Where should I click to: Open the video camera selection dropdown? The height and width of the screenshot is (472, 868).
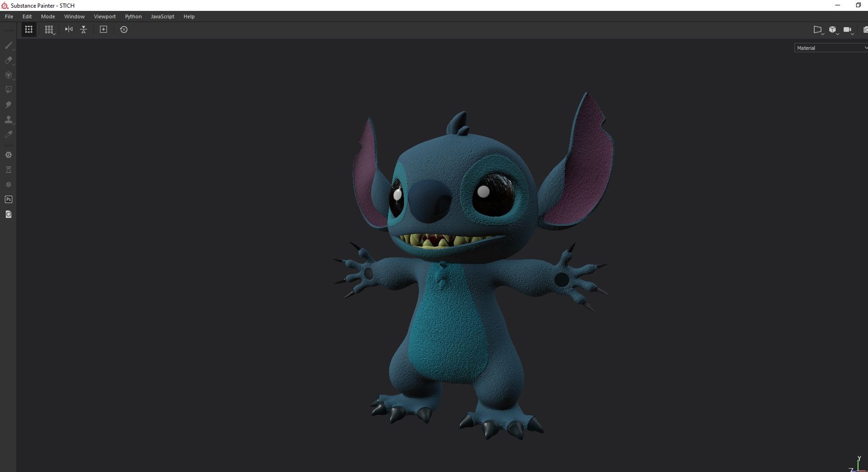tap(848, 30)
